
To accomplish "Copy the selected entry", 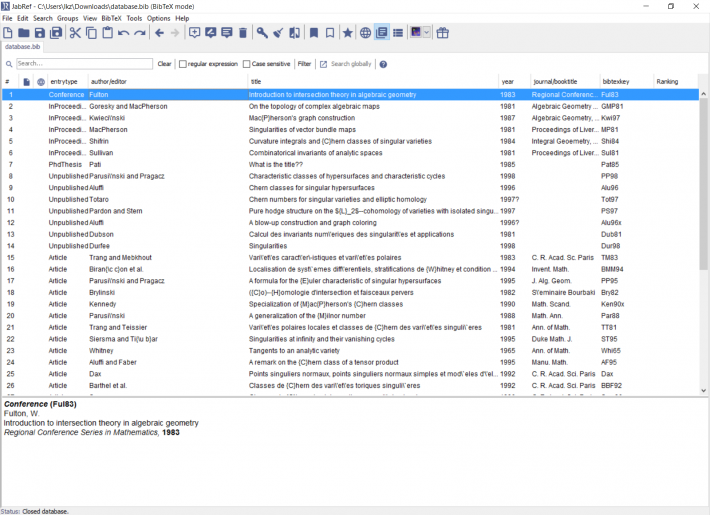I will (91, 33).
